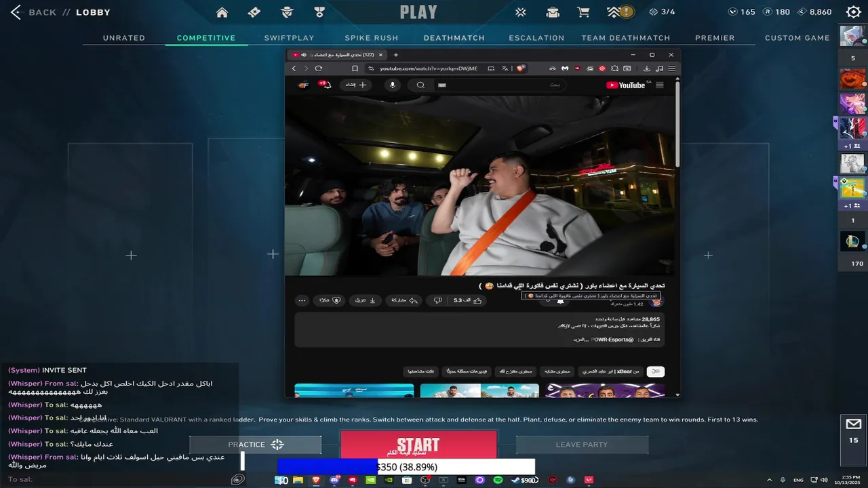This screenshot has height=488, width=868.
Task: Switch to Premier mode tab
Action: point(715,38)
